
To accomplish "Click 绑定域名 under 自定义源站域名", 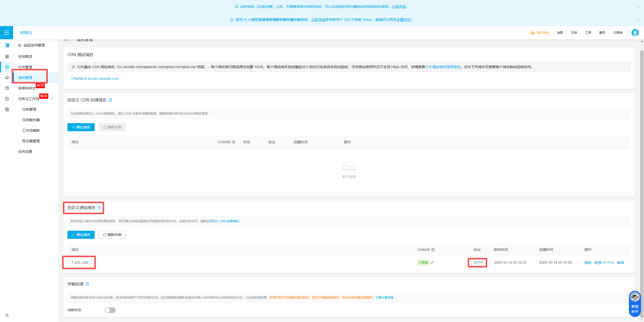I will (x=81, y=235).
